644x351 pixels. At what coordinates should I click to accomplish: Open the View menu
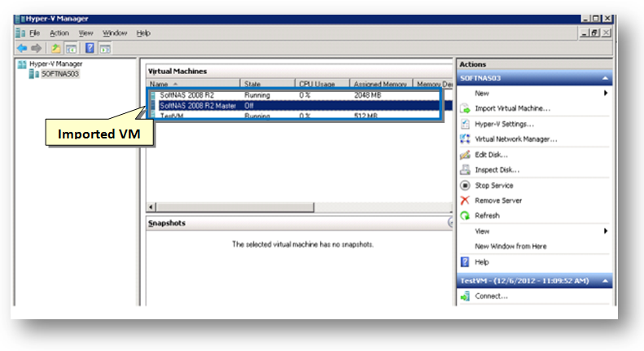tap(85, 33)
